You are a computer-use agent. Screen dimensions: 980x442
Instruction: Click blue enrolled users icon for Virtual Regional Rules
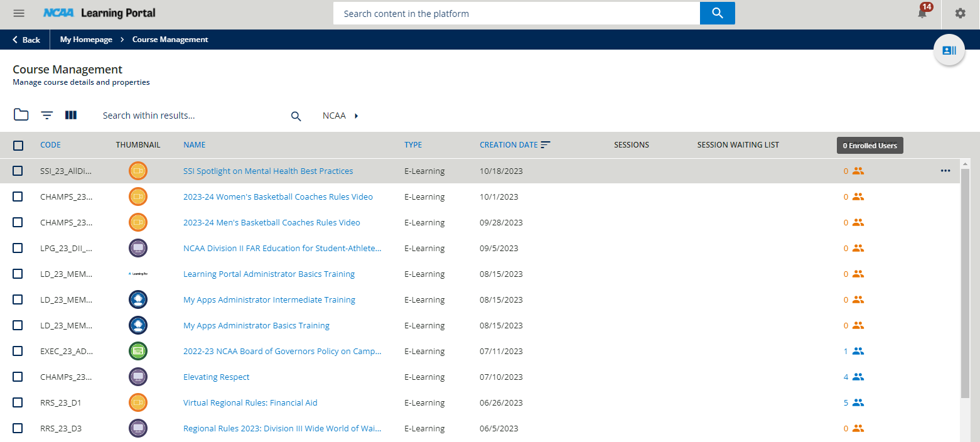pyautogui.click(x=858, y=402)
